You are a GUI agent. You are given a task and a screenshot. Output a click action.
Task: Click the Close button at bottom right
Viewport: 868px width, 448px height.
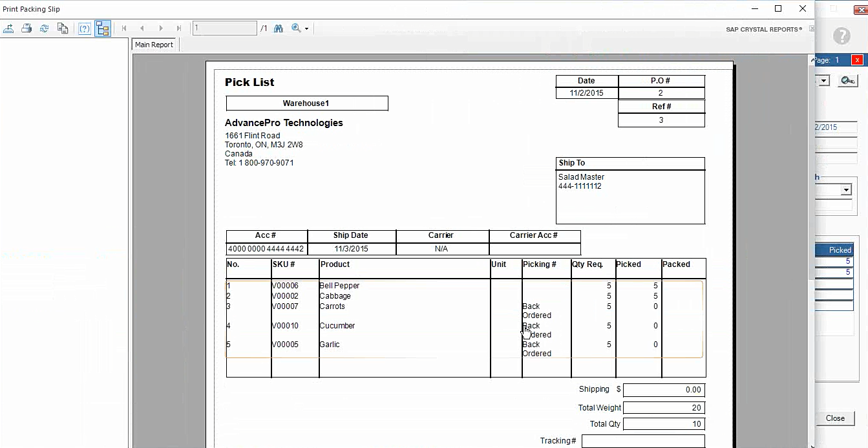[834, 418]
